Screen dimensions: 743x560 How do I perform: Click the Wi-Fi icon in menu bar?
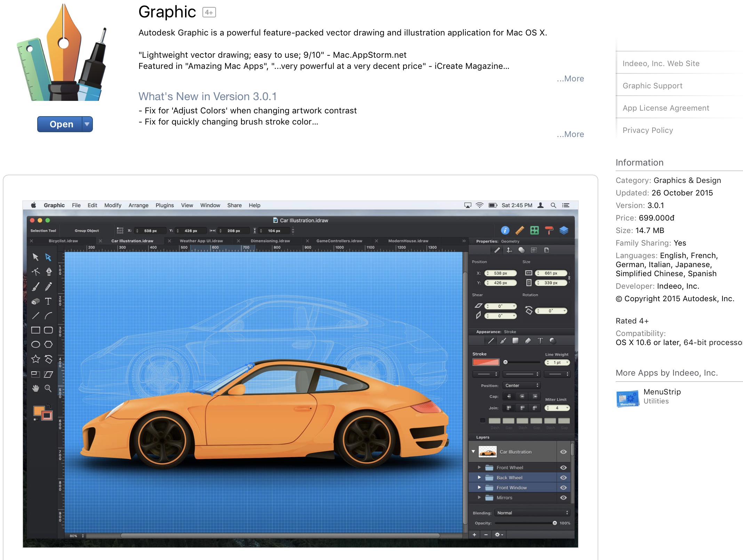pos(480,205)
